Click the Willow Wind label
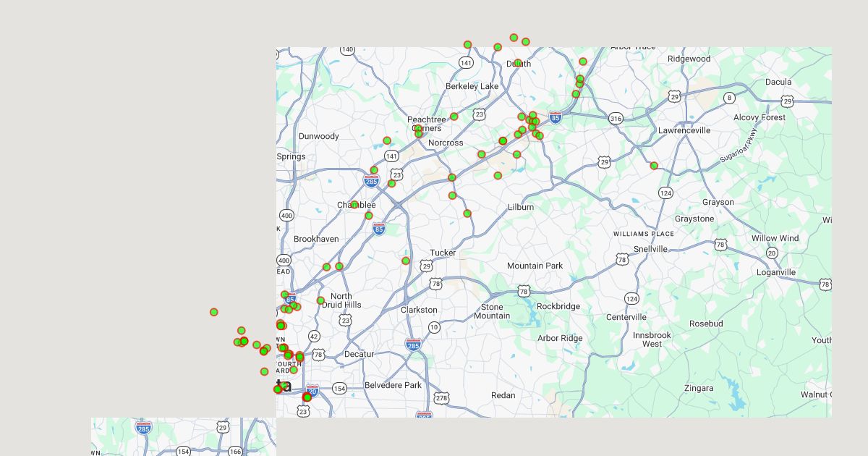This screenshot has width=868, height=456. tap(775, 238)
